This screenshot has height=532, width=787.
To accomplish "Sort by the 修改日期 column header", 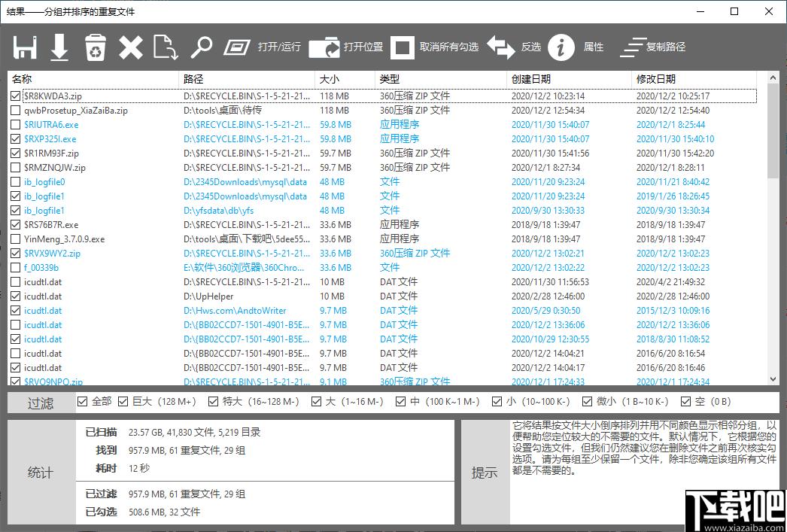I will [694, 79].
